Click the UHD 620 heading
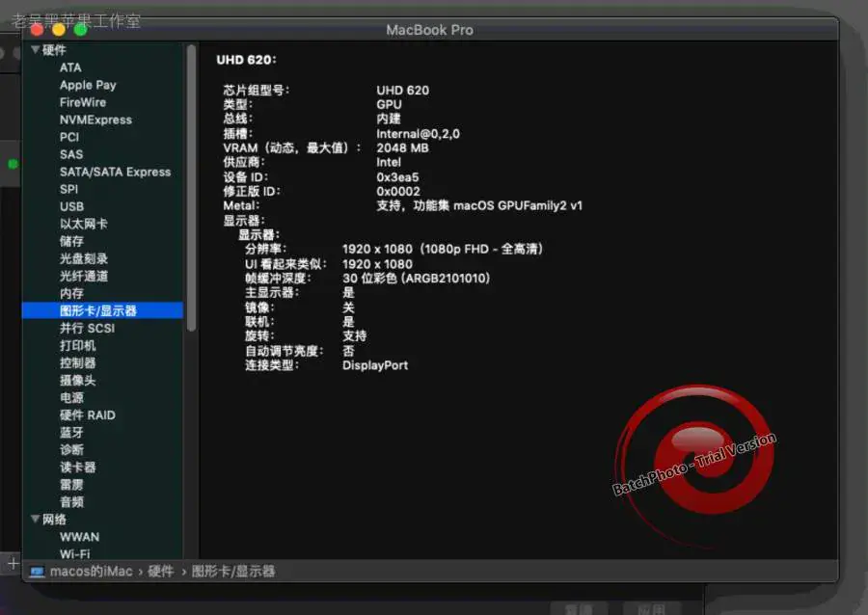 point(246,60)
